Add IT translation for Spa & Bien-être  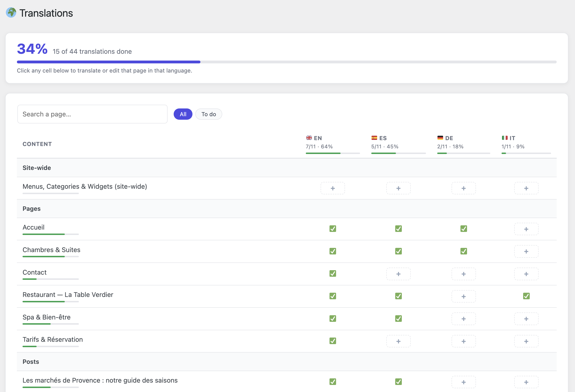point(526,319)
